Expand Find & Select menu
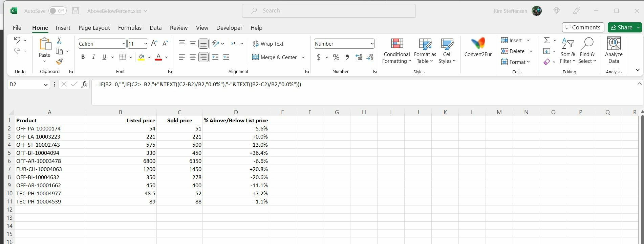644x244 pixels. 587,50
